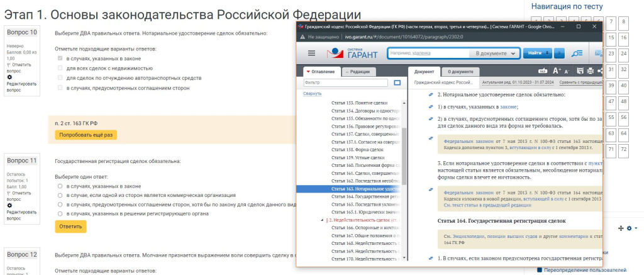The image size is (644, 275).
Task: Click the comment icon next to clause 2)
Action: (x=431, y=119)
